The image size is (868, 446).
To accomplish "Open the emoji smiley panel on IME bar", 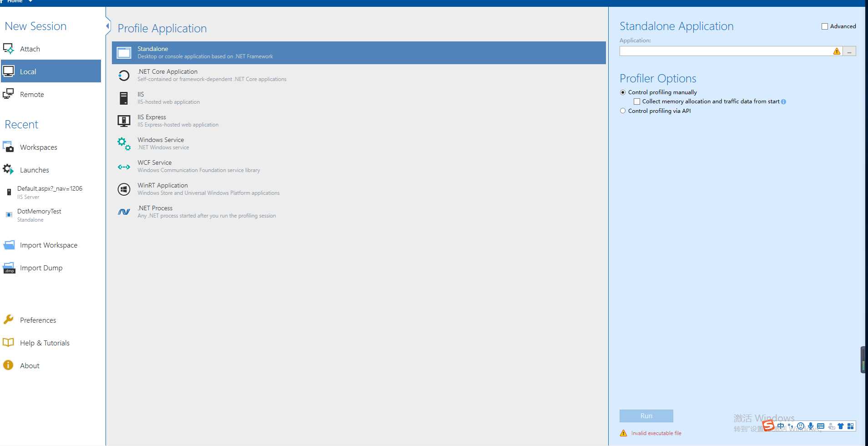I will (x=801, y=426).
